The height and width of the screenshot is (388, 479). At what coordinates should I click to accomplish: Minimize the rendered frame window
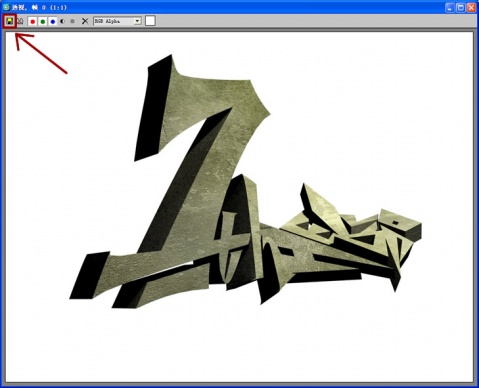coord(450,7)
